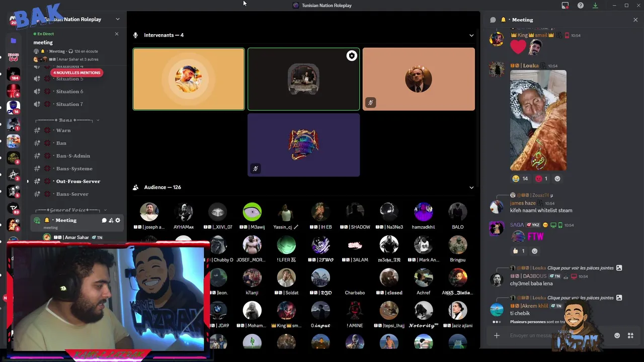Image resolution: width=644 pixels, height=362 pixels.
Task: Open the attach file plus button in chat
Action: [497, 335]
